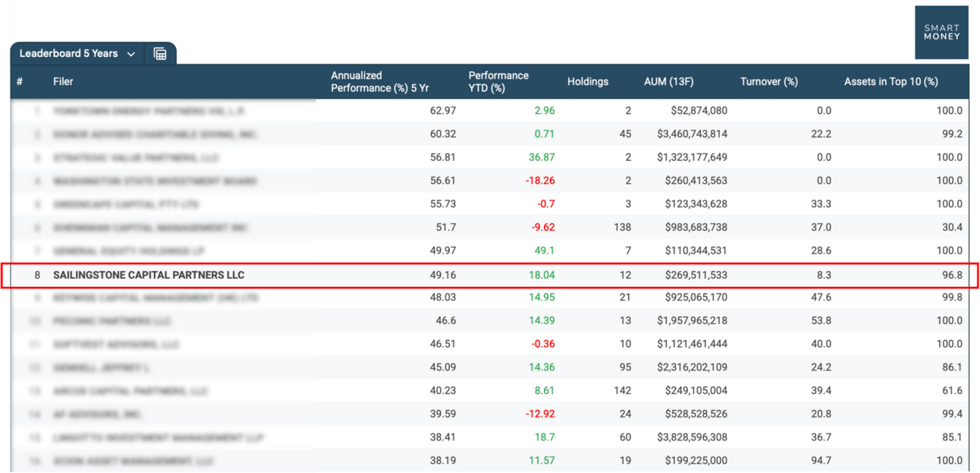The height and width of the screenshot is (473, 980).
Task: Select the -18.26 YTD performance value
Action: point(539,181)
